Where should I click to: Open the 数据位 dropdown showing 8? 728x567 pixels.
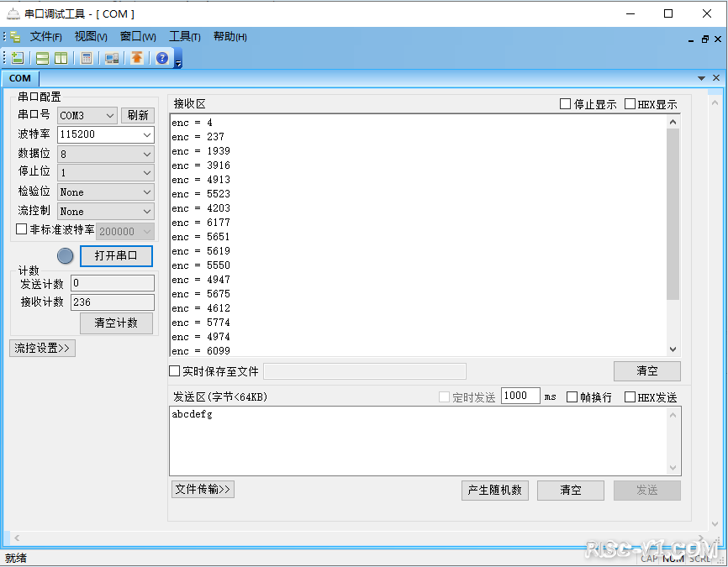[x=106, y=154]
